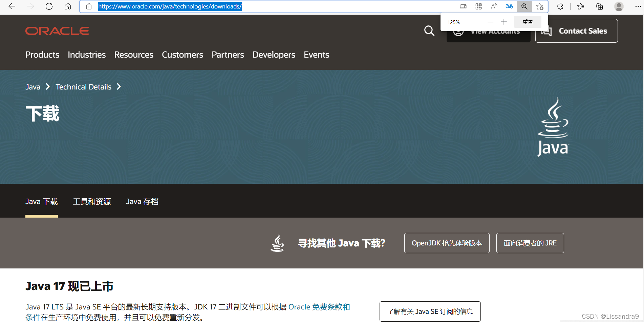Open the Partners menu
The image size is (644, 322).
228,55
